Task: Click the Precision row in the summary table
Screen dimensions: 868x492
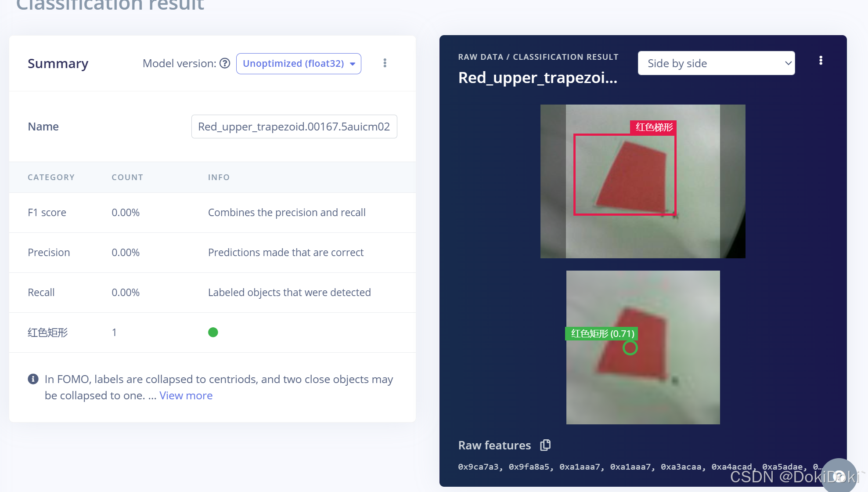Action: point(212,253)
